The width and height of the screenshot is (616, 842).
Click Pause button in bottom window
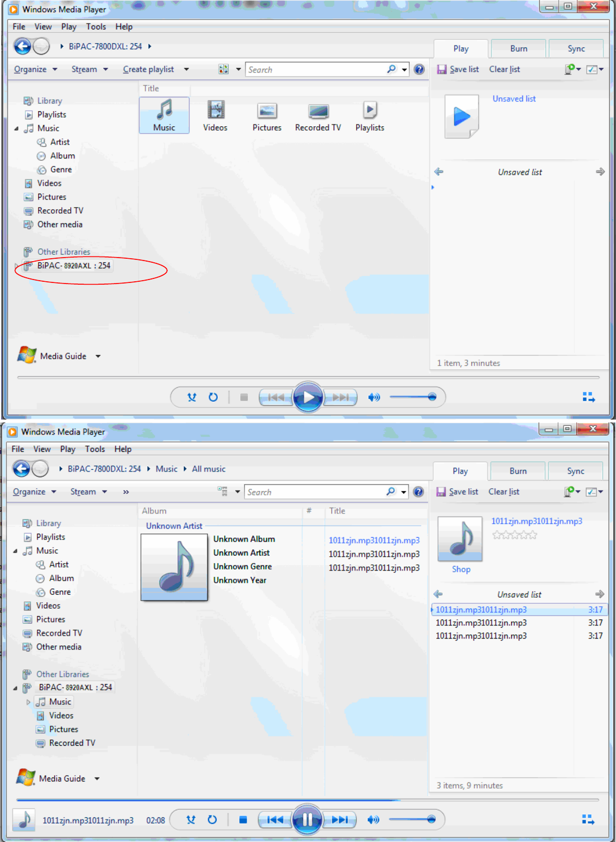[x=307, y=820]
